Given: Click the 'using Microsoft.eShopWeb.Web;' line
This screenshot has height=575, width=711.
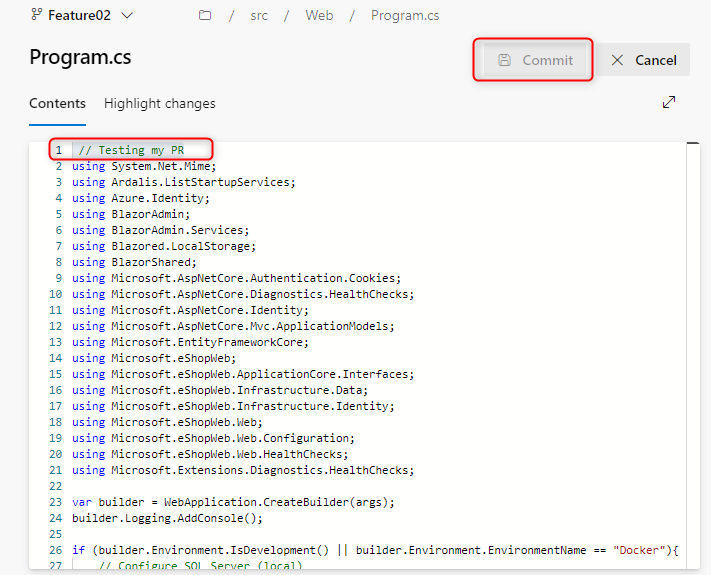Looking at the screenshot, I should point(167,422).
